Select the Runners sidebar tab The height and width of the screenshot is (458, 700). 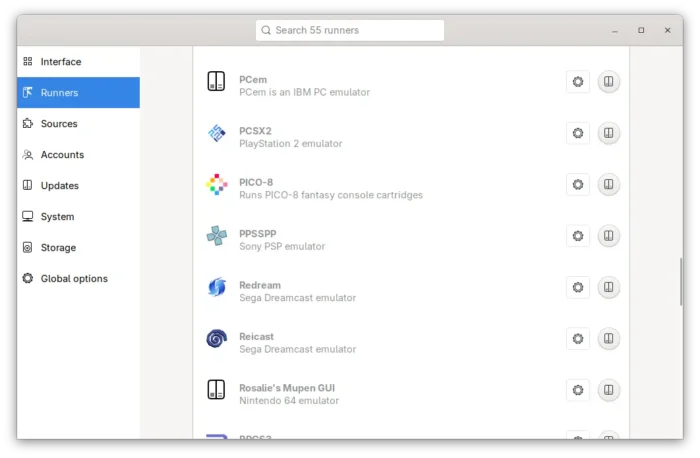click(x=79, y=92)
